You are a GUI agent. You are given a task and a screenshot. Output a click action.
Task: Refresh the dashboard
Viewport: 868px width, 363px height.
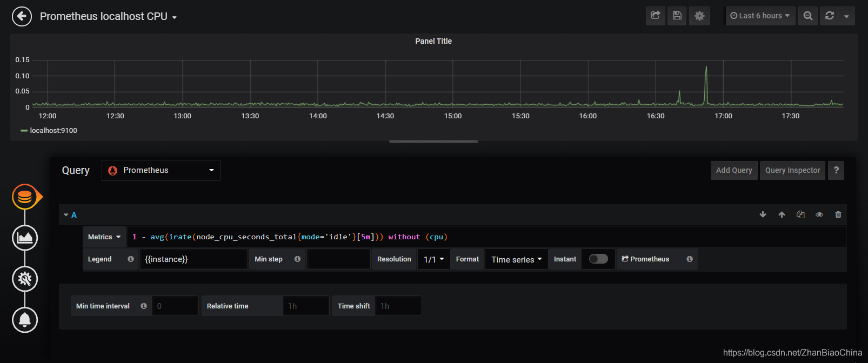(830, 16)
